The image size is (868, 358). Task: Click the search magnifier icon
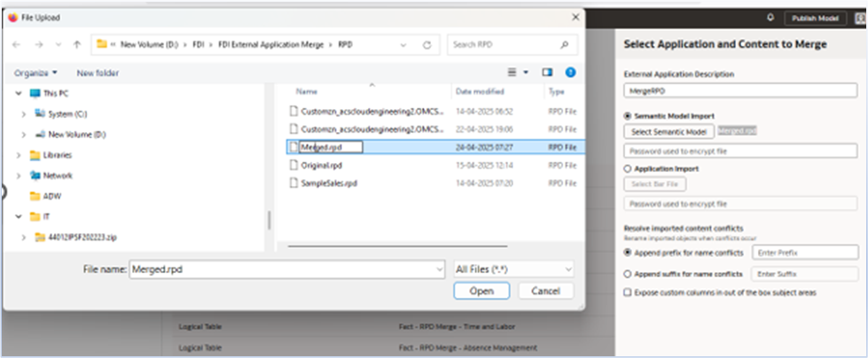tap(564, 45)
